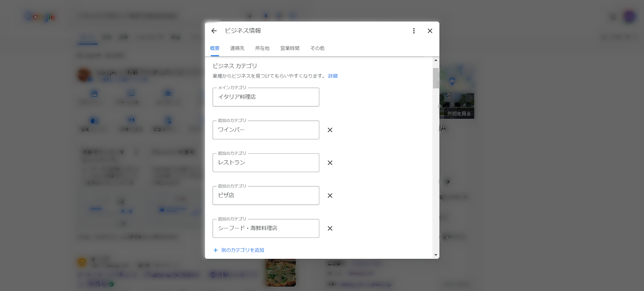The image size is (644, 291).
Task: Click the dialog vertical scrollbar thumb
Action: [x=436, y=78]
